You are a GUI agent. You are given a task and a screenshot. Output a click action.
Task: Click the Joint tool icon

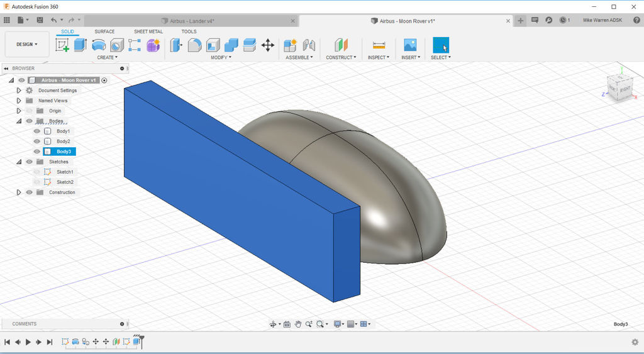[x=308, y=45]
